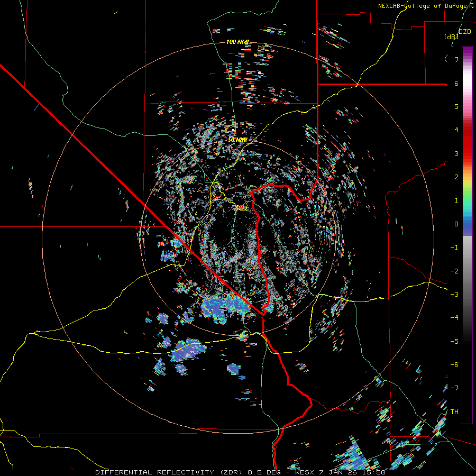Click the -3 value on the color scale
This screenshot has width=476, height=476.
pos(454,295)
